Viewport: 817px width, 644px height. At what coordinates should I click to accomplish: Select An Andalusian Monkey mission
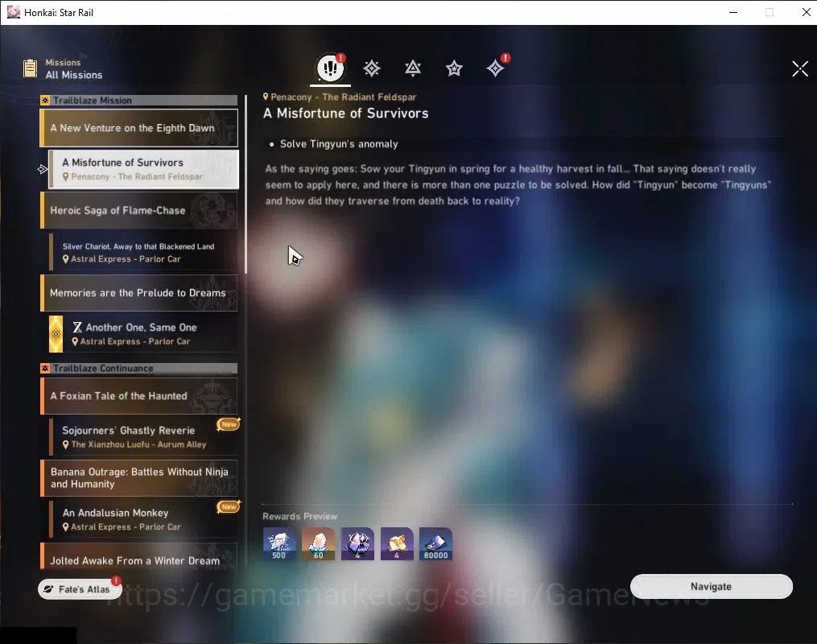[144, 519]
